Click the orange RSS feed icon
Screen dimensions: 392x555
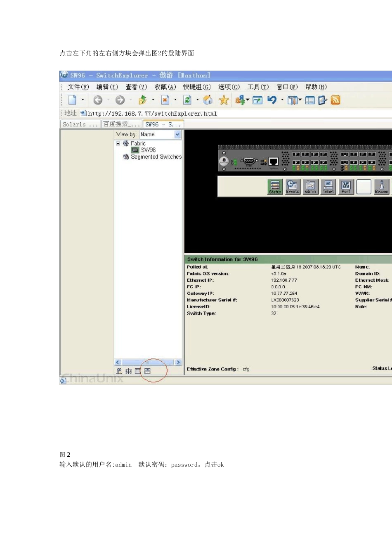click(335, 100)
